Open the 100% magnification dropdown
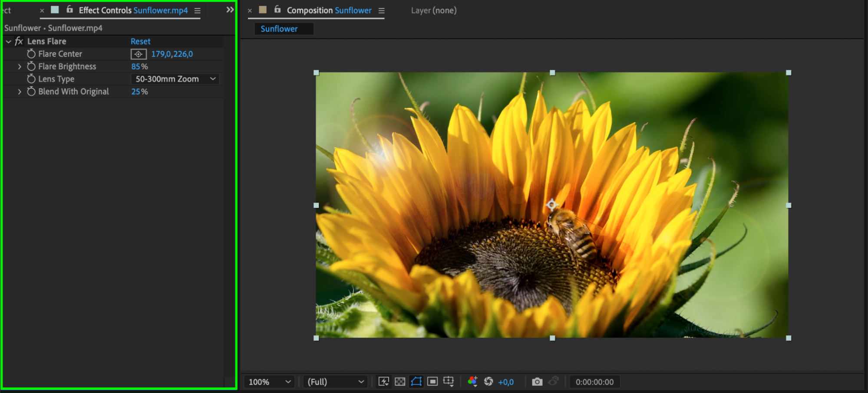 pyautogui.click(x=269, y=382)
